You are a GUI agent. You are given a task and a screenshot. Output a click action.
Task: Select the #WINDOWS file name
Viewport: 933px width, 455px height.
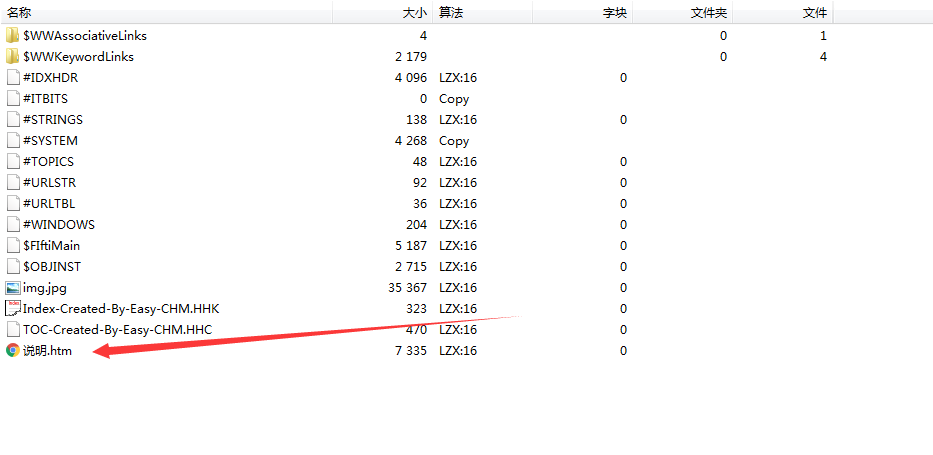58,225
